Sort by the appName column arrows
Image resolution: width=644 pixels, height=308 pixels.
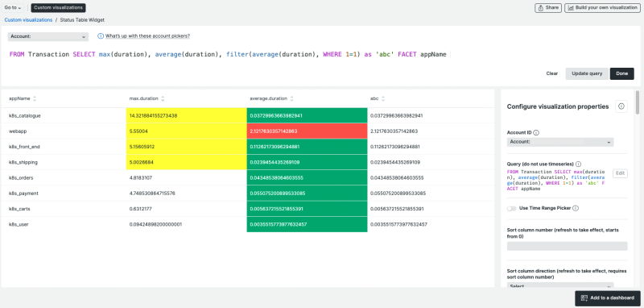point(35,98)
